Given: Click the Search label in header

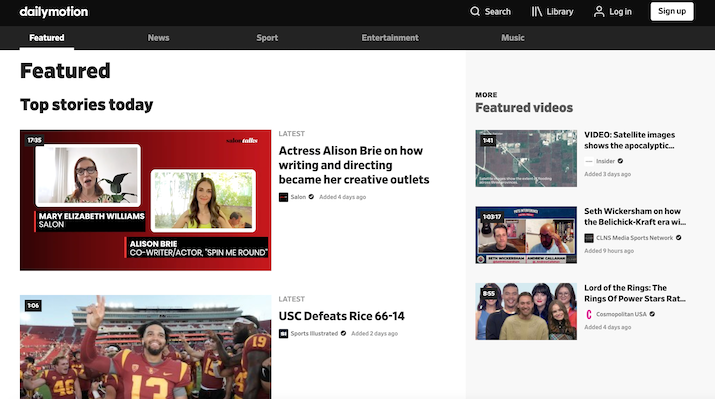Looking at the screenshot, I should click(x=497, y=12).
